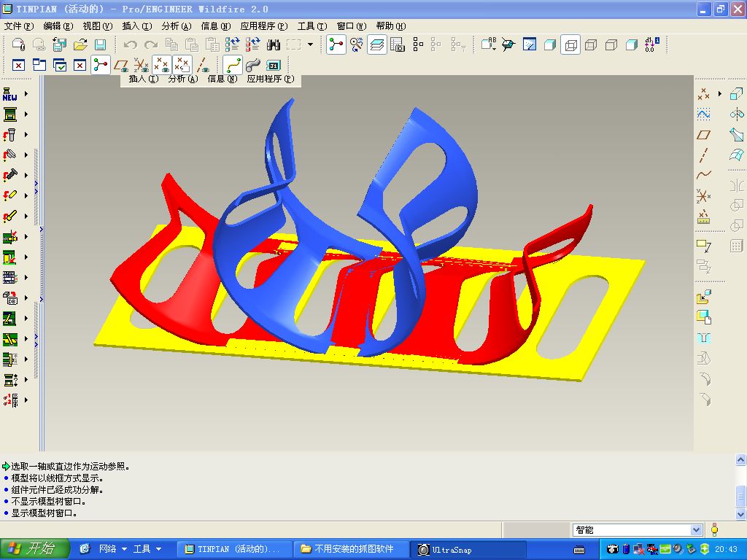The image size is (747, 560).
Task: Click the Redo arrow icon
Action: point(151,45)
